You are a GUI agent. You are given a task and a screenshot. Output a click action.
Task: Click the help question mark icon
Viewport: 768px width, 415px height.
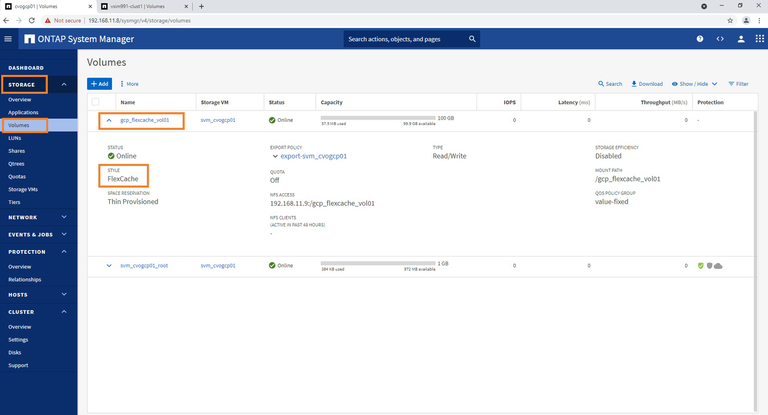pyautogui.click(x=700, y=39)
